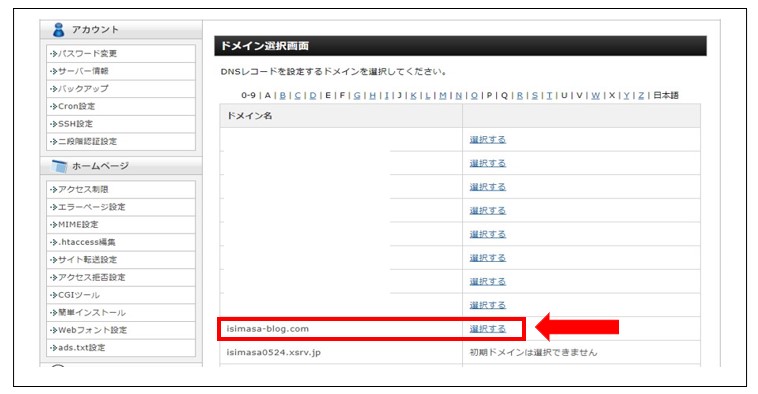Filter domains by letter Y
758x394 pixels.
click(x=627, y=95)
